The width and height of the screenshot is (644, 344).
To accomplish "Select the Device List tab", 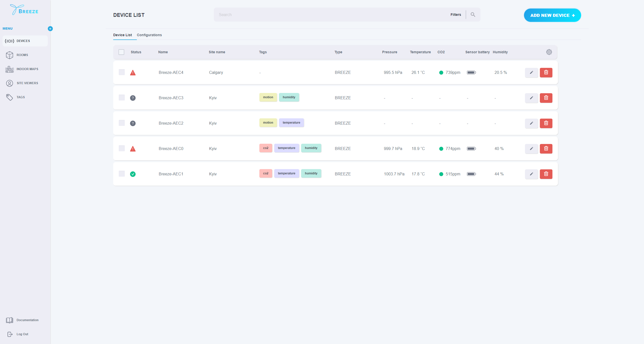I will (x=123, y=35).
